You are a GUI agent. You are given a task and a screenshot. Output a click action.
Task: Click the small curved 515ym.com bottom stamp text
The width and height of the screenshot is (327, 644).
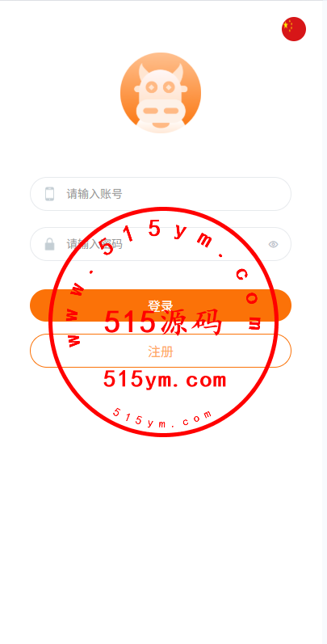coord(162,419)
